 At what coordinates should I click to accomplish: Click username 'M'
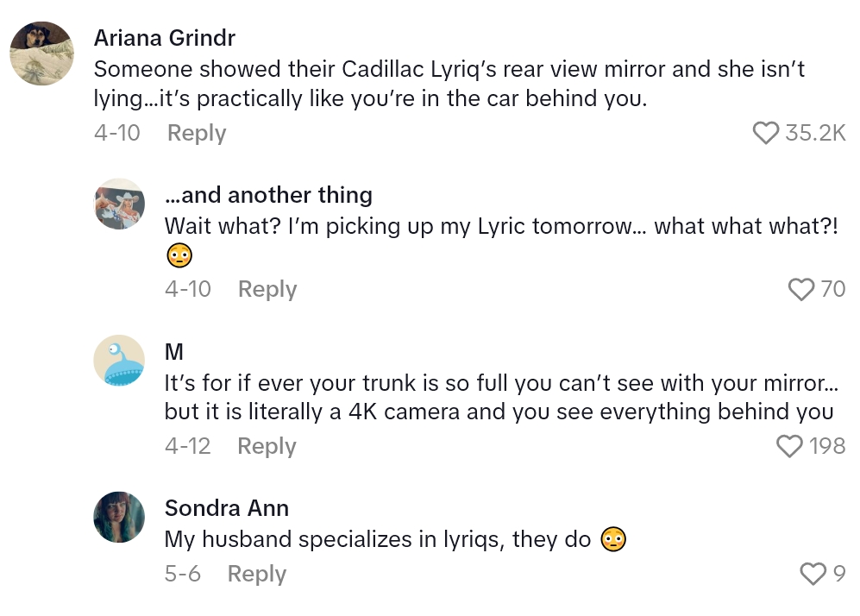[x=174, y=351]
